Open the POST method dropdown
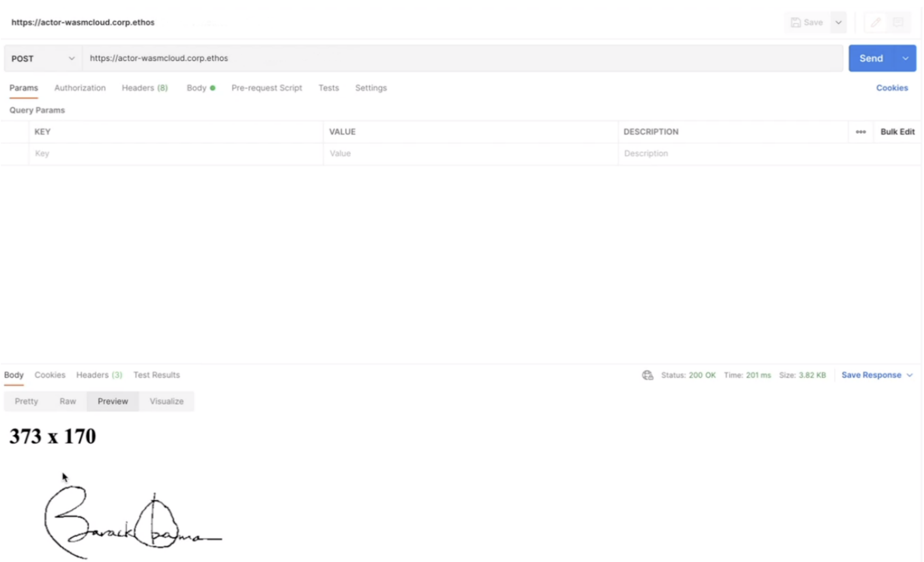Viewport: 924px width, 562px height. (x=43, y=58)
